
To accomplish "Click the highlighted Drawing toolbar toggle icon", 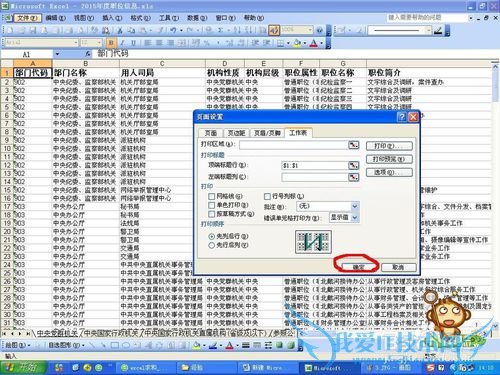I will click(x=274, y=30).
